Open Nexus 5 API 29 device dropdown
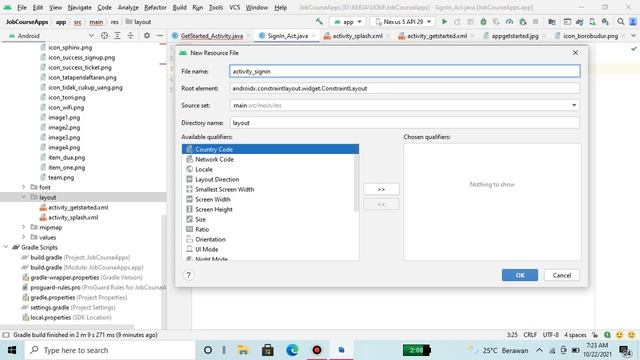Image resolution: width=640 pixels, height=360 pixels. [403, 22]
